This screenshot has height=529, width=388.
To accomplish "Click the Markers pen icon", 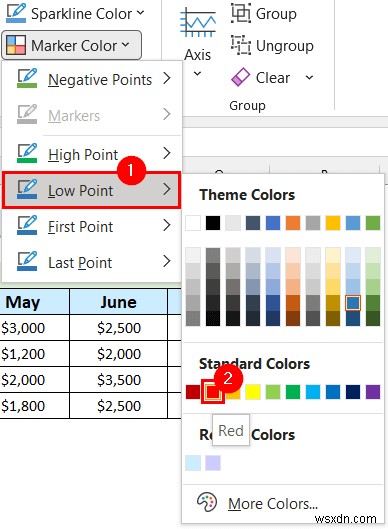I will (x=27, y=114).
